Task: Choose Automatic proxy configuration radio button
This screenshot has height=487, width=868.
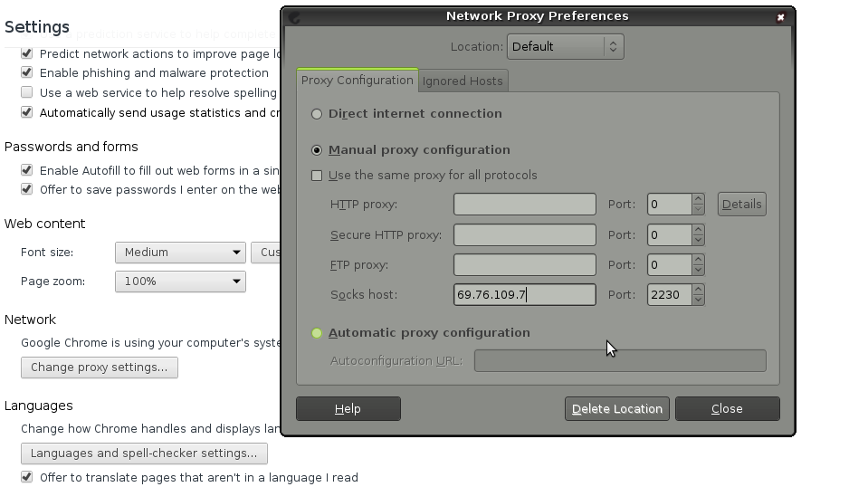Action: tap(317, 333)
